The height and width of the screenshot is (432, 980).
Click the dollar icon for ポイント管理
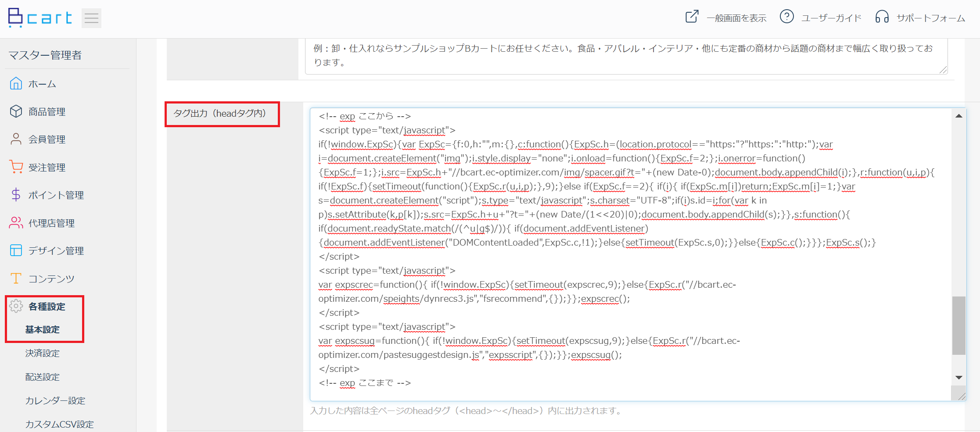pos(16,195)
